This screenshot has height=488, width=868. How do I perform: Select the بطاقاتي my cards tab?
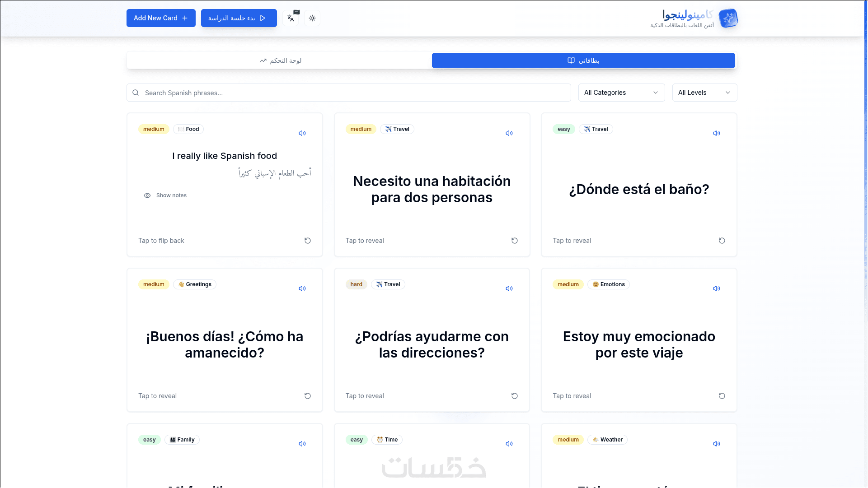click(x=583, y=60)
